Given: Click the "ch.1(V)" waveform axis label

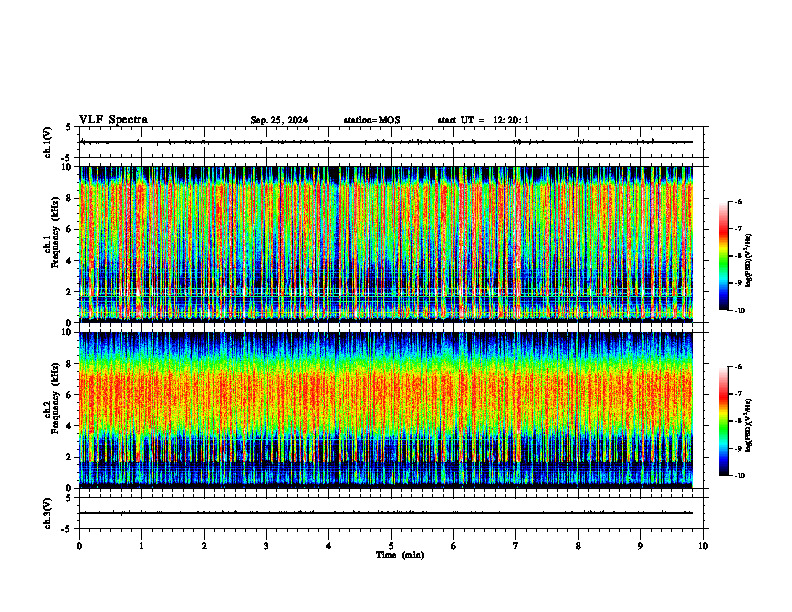Looking at the screenshot, I should [47, 142].
